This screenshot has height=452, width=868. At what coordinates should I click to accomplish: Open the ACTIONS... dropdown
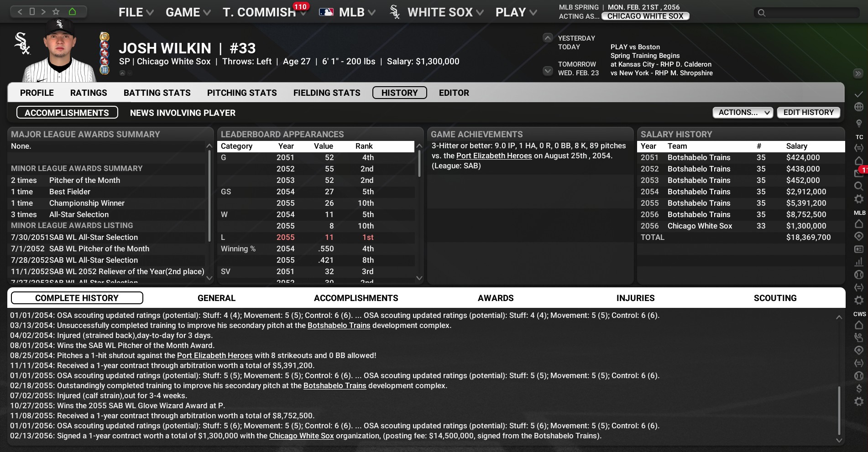(x=743, y=113)
